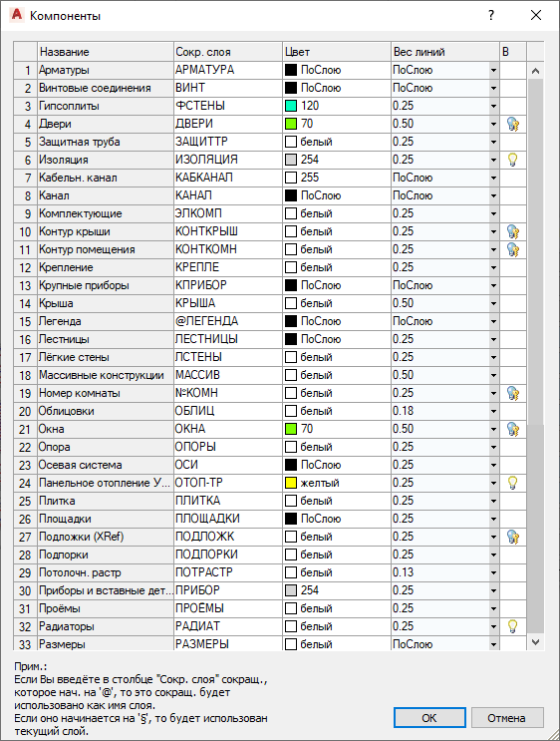Select the Лёгкие стены name cell

click(106, 357)
